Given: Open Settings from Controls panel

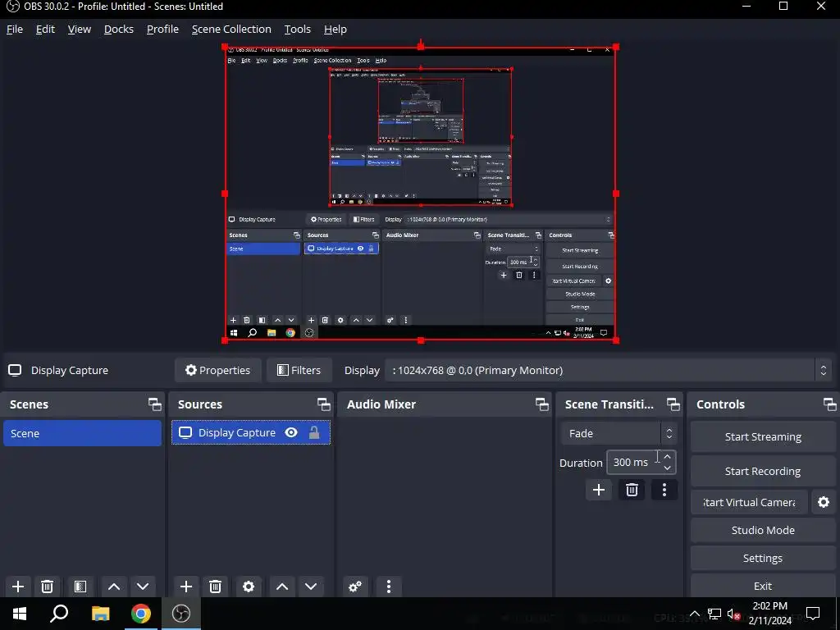Looking at the screenshot, I should point(763,558).
